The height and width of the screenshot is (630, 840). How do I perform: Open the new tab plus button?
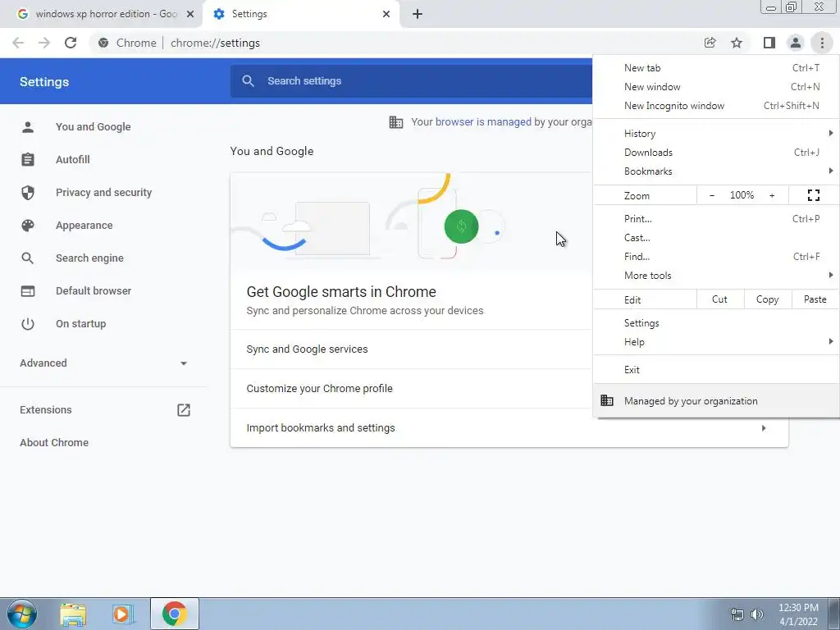click(x=418, y=14)
